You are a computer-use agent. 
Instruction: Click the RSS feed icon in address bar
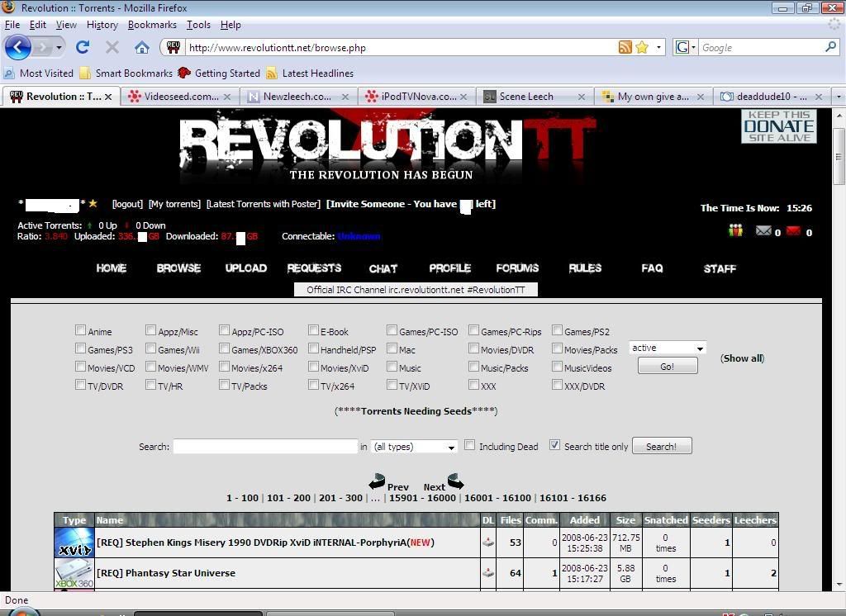pos(625,47)
